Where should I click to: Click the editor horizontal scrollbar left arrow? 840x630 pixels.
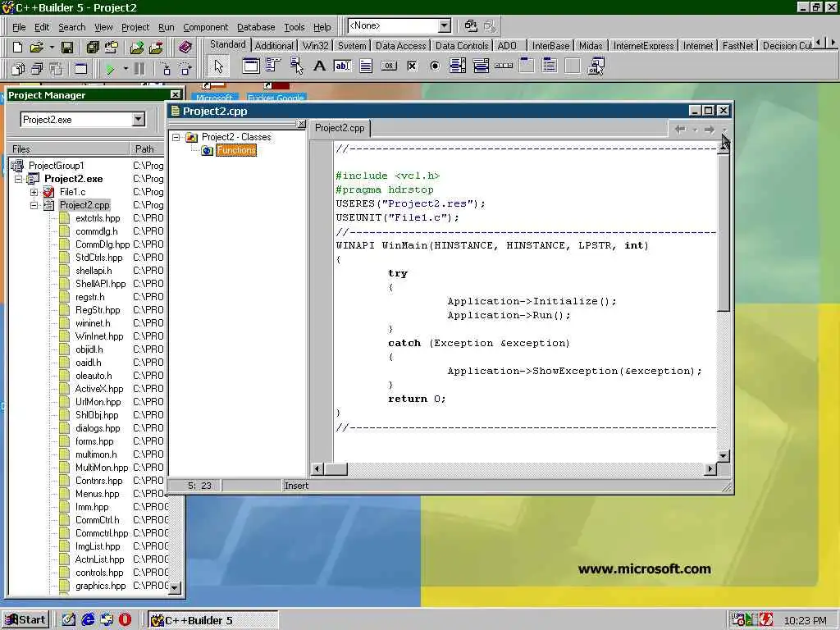click(x=317, y=469)
